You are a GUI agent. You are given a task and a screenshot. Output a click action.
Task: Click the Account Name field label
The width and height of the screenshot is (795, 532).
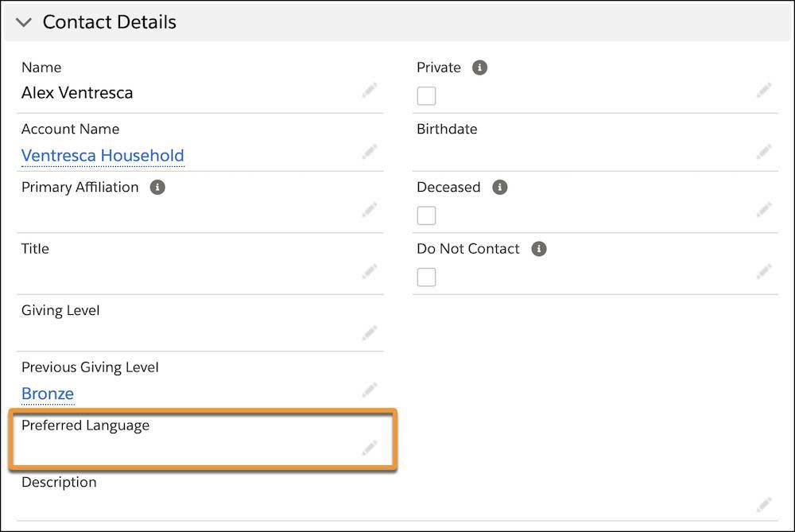71,129
